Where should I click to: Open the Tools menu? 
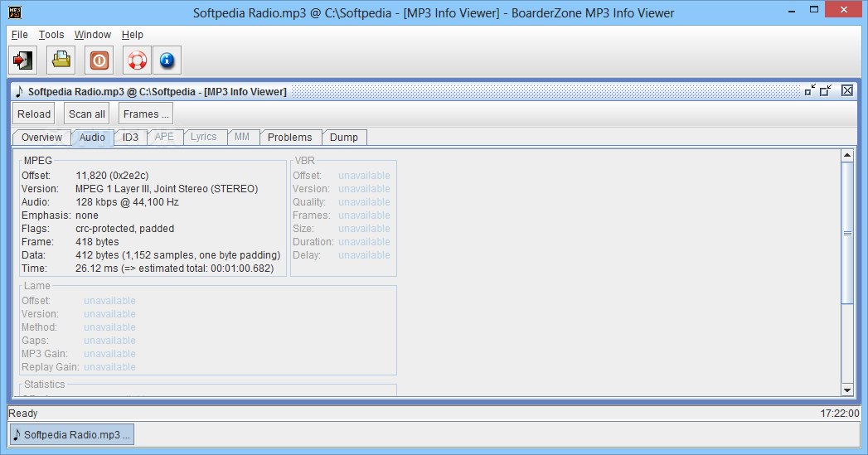[51, 34]
